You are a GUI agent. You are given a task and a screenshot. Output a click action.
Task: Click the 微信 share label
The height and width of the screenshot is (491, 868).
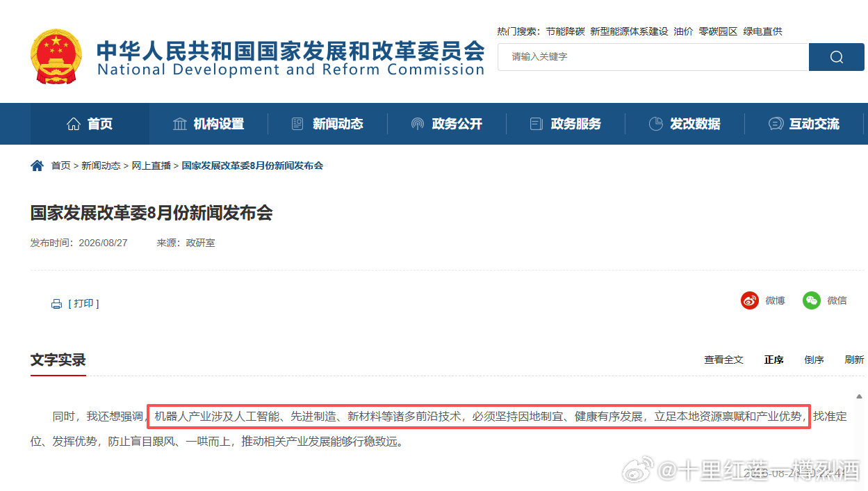tap(837, 300)
